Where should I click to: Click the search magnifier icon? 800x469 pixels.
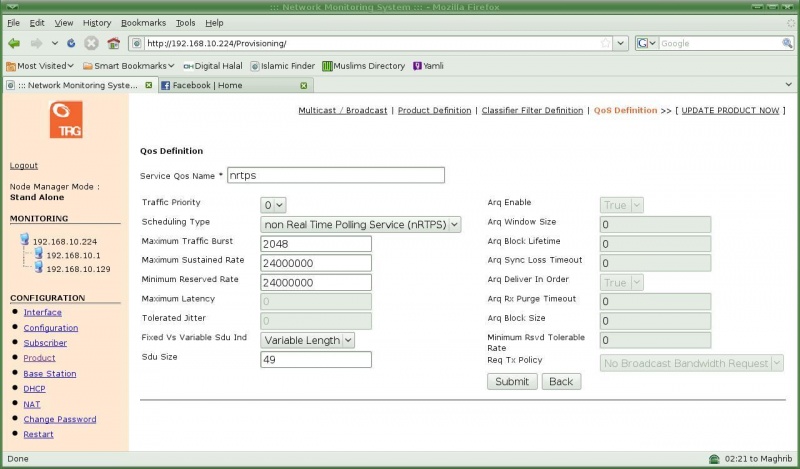(788, 44)
